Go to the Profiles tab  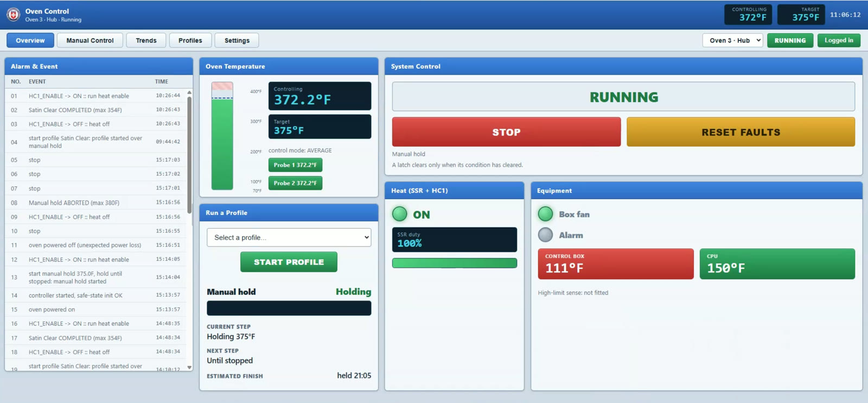pos(190,40)
